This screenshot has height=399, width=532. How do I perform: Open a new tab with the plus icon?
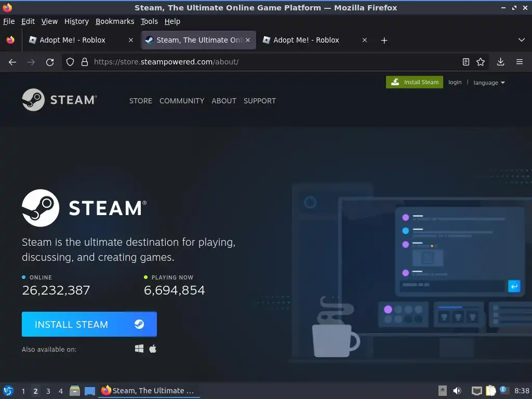point(384,41)
